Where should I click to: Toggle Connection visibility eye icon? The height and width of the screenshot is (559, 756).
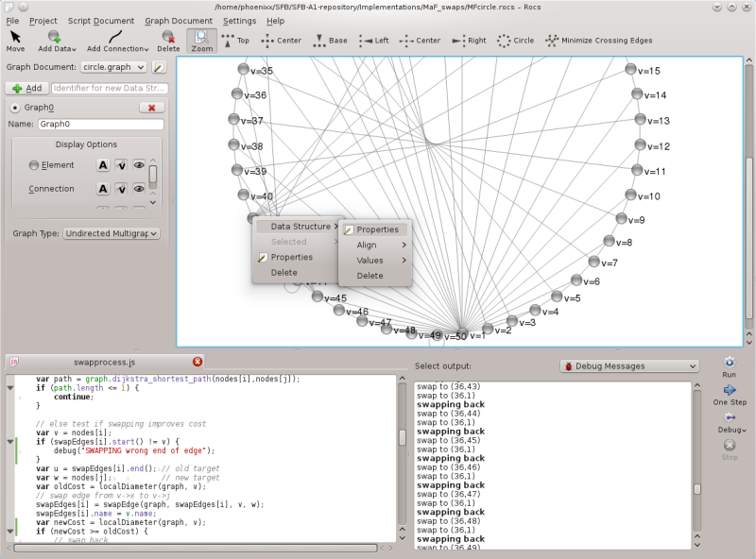coord(138,189)
